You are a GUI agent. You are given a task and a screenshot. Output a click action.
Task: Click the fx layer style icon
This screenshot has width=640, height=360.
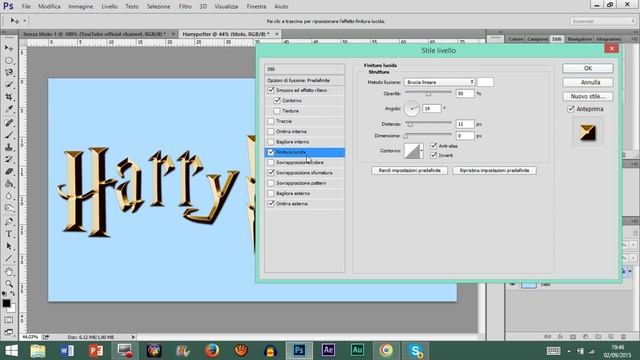[x=560, y=337]
